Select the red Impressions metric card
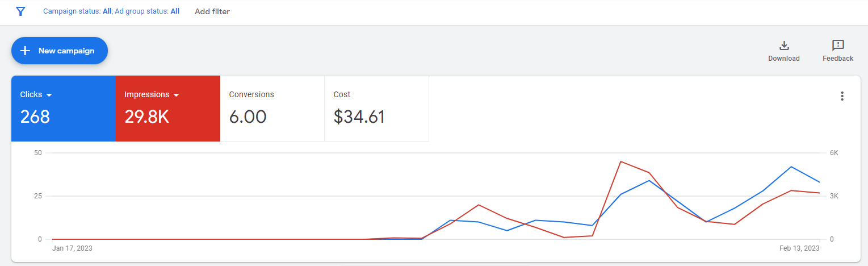 167,108
